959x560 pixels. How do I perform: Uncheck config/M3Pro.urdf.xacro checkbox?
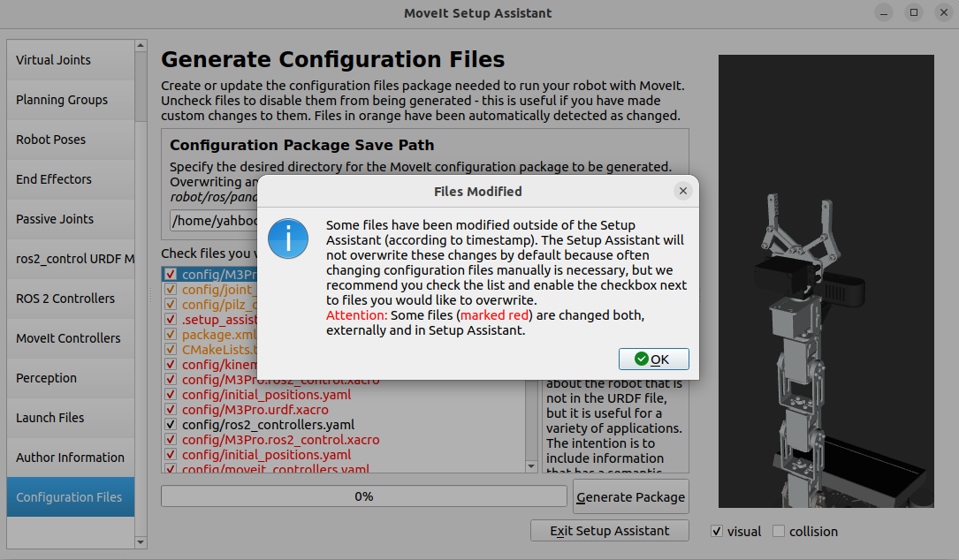coord(171,410)
